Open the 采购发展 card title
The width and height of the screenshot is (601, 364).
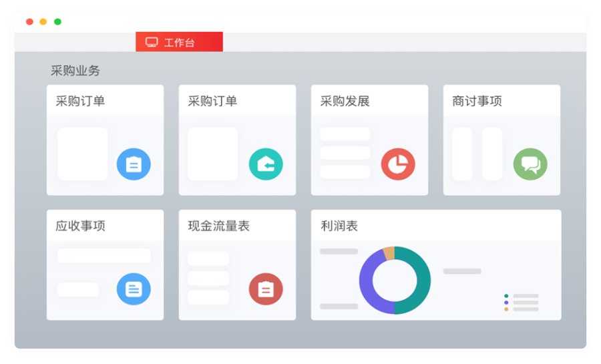coord(345,102)
